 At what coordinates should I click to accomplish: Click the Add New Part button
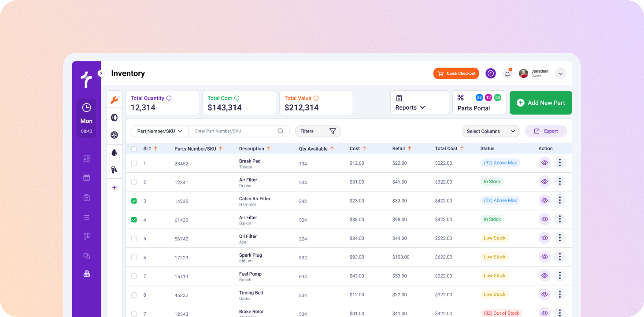pos(540,103)
